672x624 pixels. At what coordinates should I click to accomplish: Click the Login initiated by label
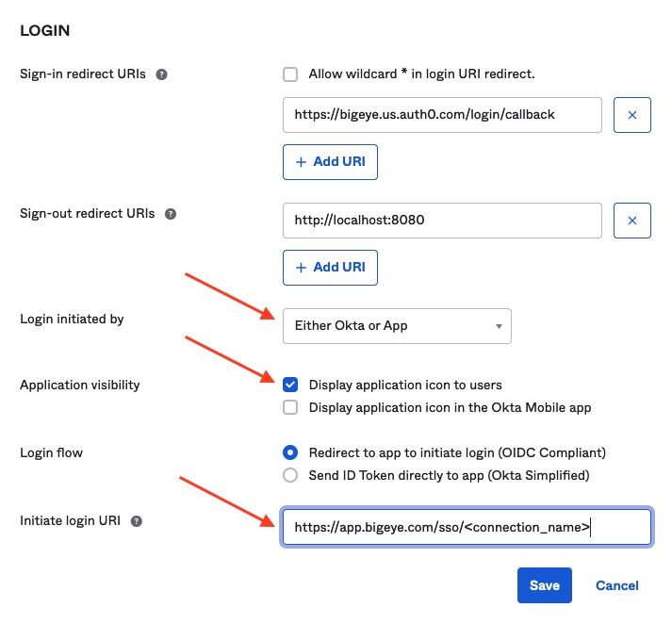72,319
